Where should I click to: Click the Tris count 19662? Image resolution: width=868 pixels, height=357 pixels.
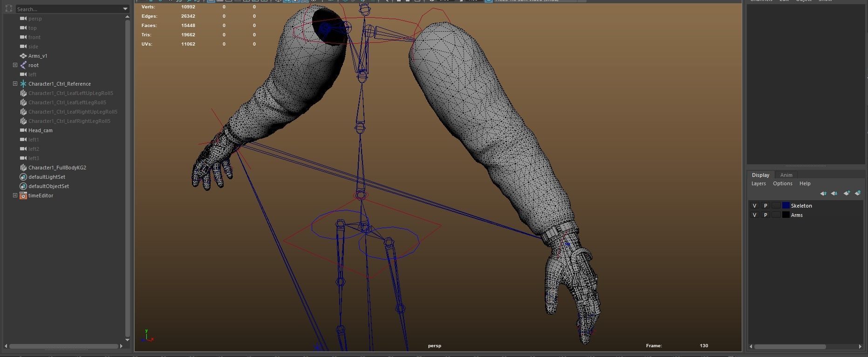coord(188,35)
